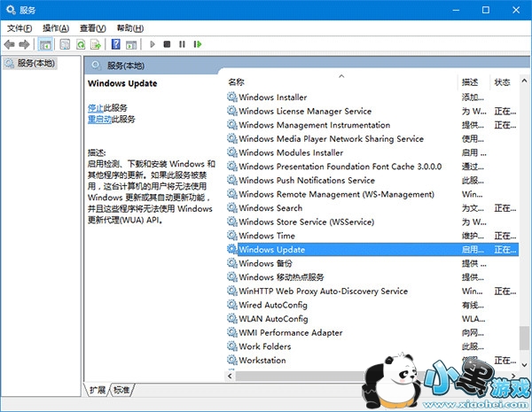Image resolution: width=532 pixels, height=412 pixels.
Task: Switch to the 标准 tab
Action: point(121,390)
